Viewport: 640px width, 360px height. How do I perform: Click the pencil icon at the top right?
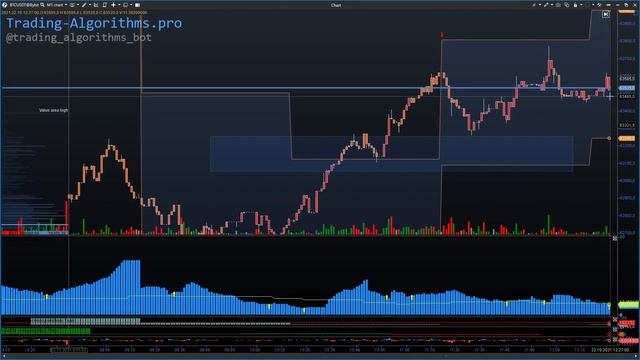[x=533, y=5]
